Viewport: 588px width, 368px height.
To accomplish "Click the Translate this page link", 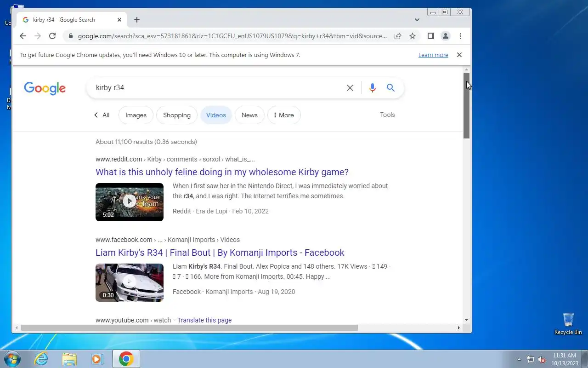I will [x=204, y=320].
